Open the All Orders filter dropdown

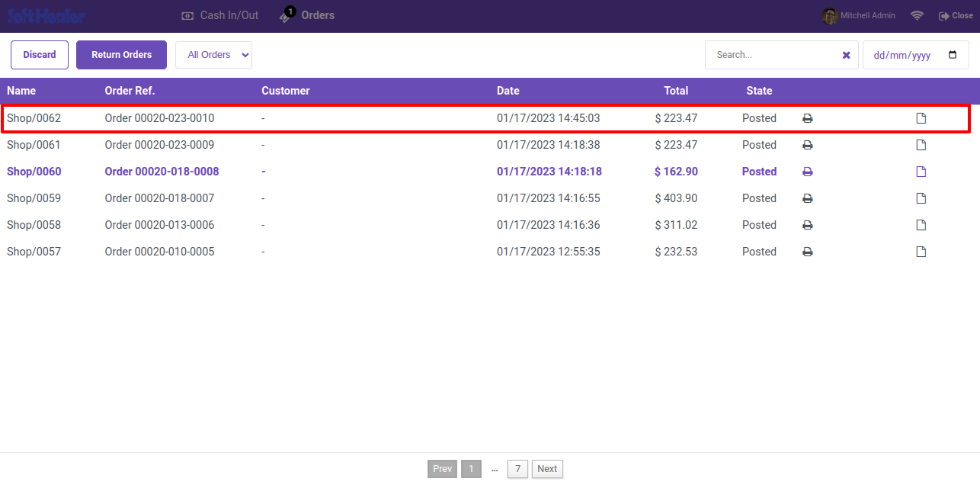[x=213, y=55]
